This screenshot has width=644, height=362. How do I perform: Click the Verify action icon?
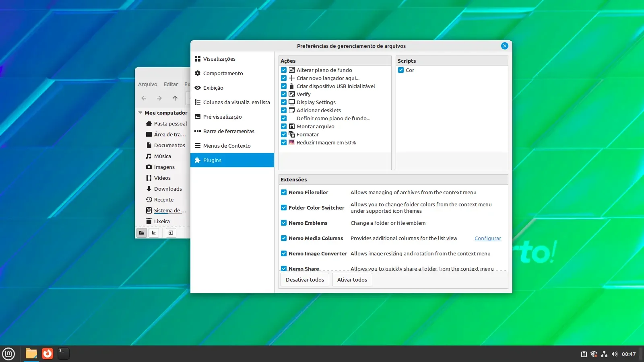(292, 94)
